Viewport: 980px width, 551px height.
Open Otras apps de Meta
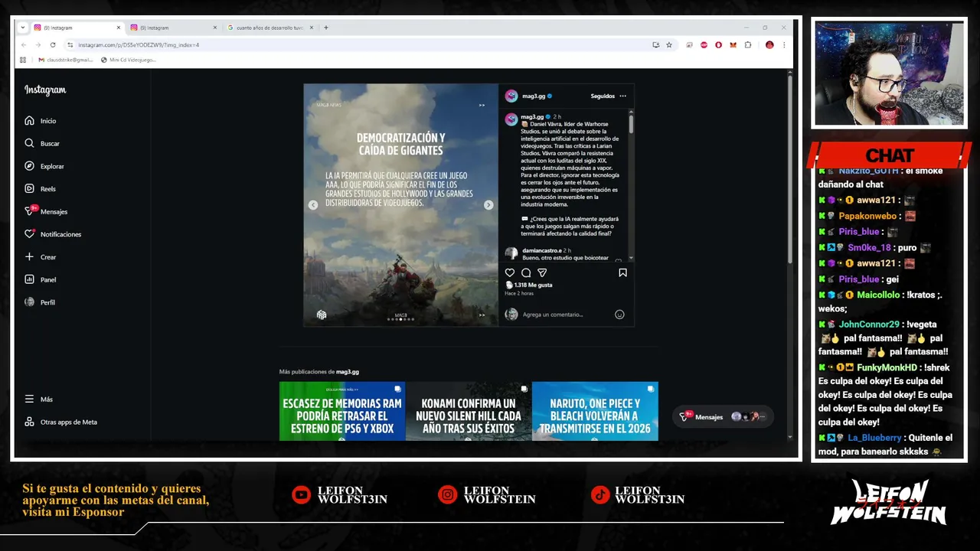[60, 422]
